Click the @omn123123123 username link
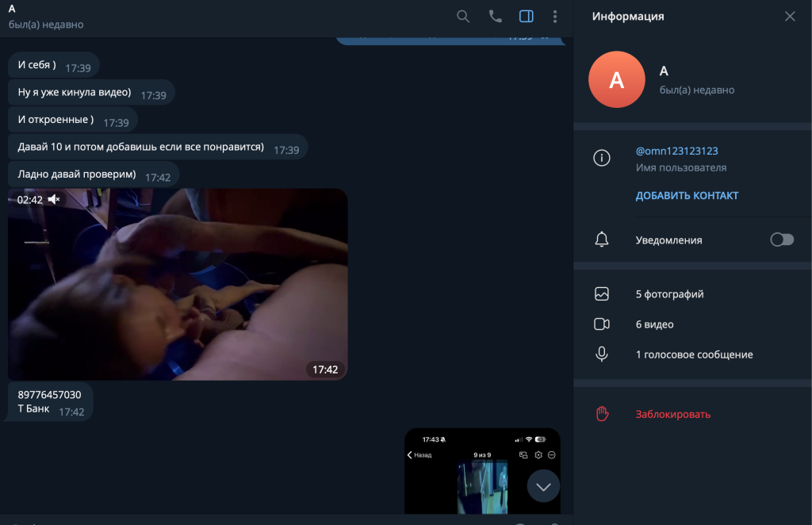Viewport: 812px width, 525px height. click(676, 151)
